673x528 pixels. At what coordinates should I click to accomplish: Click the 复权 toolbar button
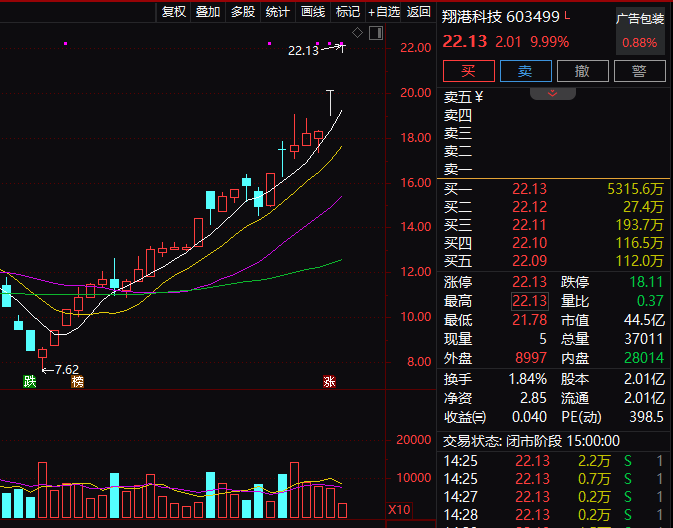click(173, 12)
